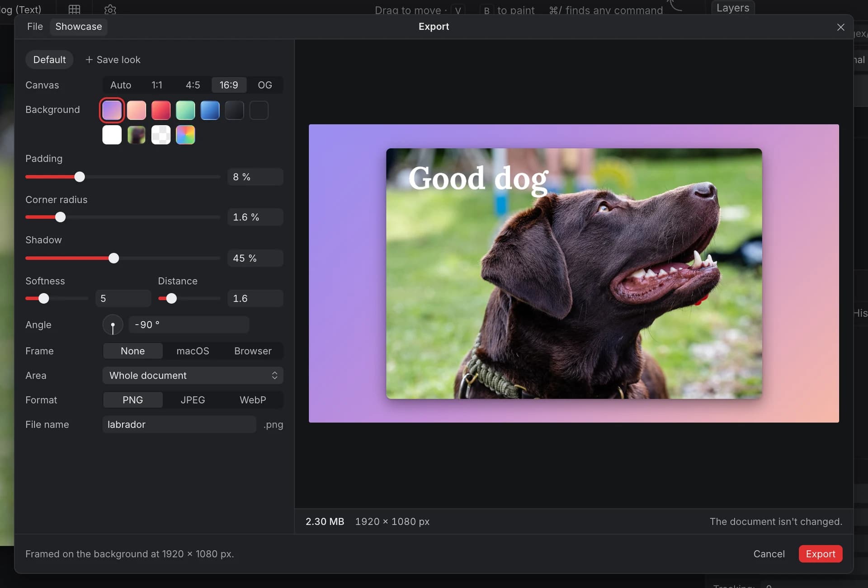This screenshot has width=868, height=588.
Task: Choose the Browser frame style
Action: click(x=253, y=351)
